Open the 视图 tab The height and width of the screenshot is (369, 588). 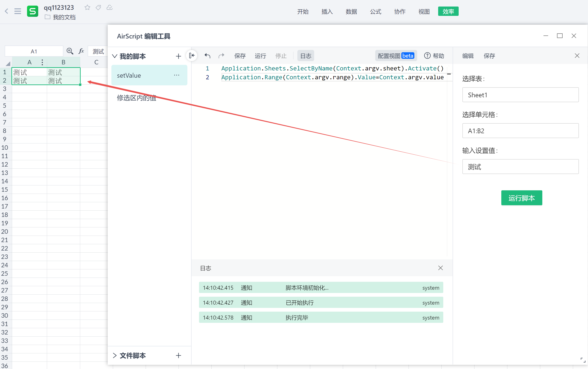click(424, 11)
